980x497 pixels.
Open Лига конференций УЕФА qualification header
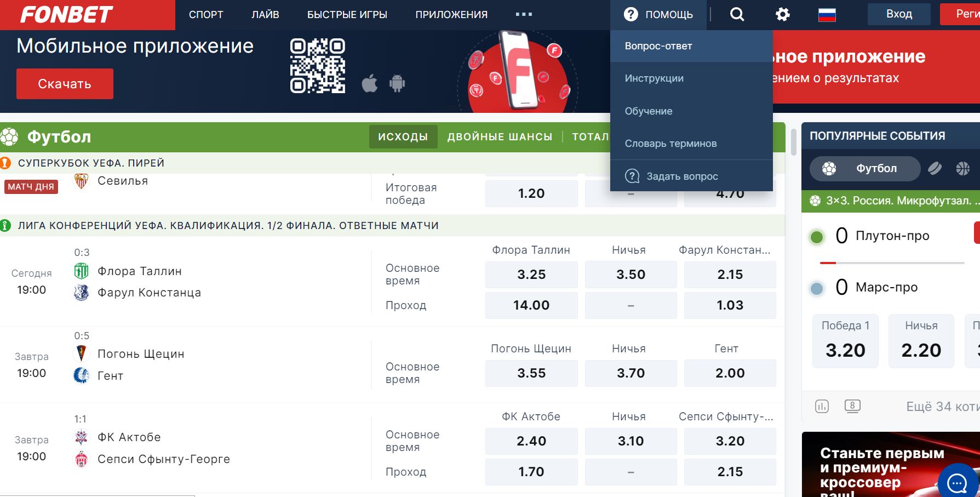point(228,226)
